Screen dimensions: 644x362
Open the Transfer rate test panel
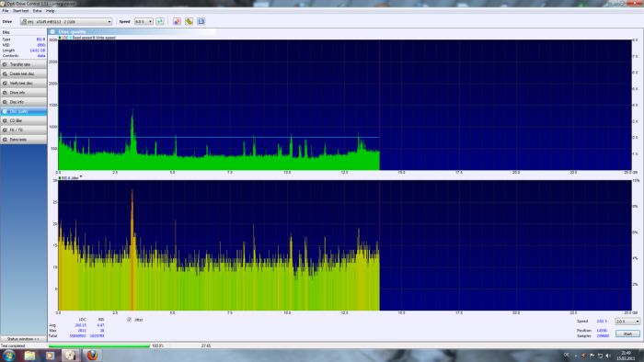pyautogui.click(x=23, y=64)
